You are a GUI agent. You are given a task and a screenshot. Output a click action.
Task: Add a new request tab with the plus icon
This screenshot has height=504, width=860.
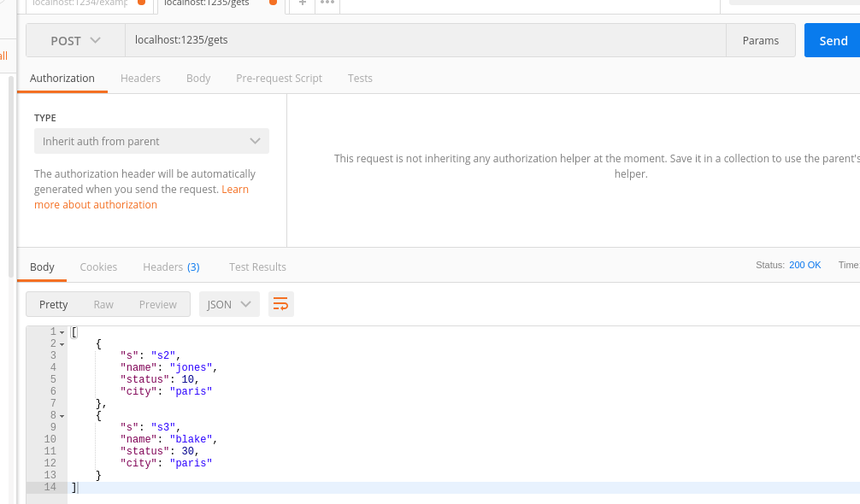pos(303,3)
